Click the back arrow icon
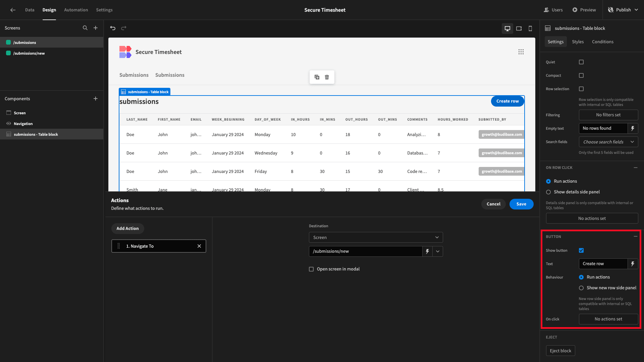Viewport: 644px width, 362px height. pyautogui.click(x=13, y=10)
